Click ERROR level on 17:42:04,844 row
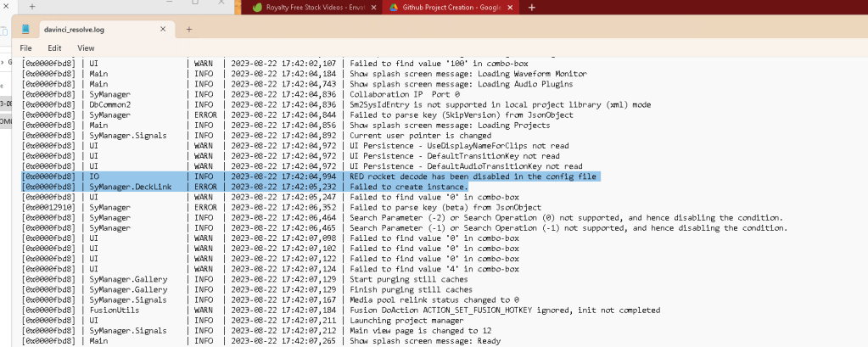The height and width of the screenshot is (347, 868). [x=205, y=115]
